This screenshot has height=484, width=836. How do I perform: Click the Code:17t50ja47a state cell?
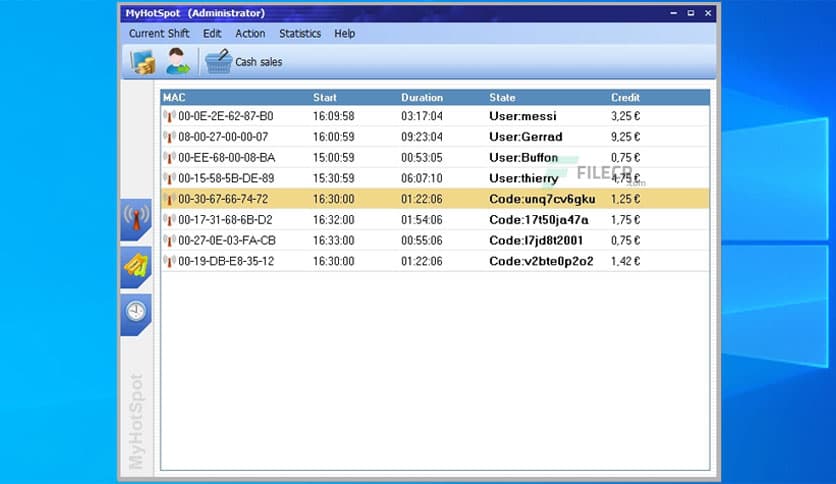click(x=539, y=220)
